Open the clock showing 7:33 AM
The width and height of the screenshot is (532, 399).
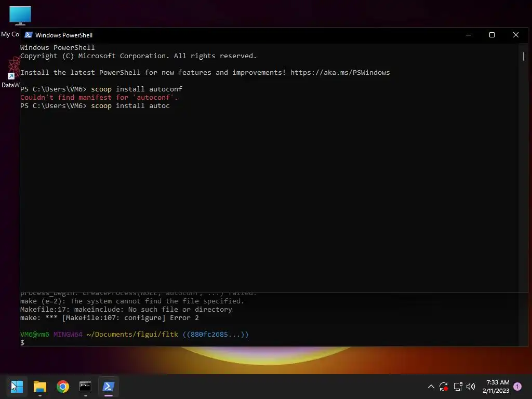pyautogui.click(x=496, y=387)
